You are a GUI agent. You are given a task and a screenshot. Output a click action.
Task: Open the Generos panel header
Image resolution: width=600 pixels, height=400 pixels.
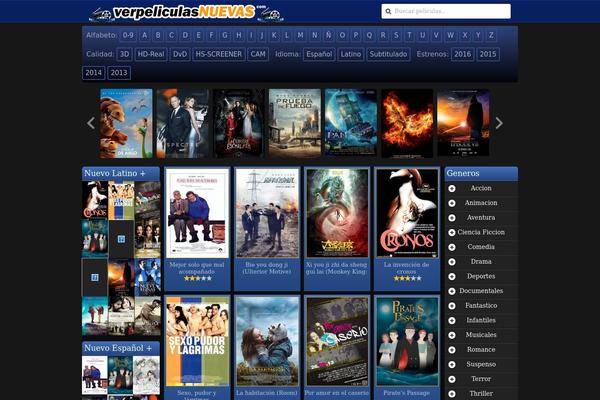481,173
